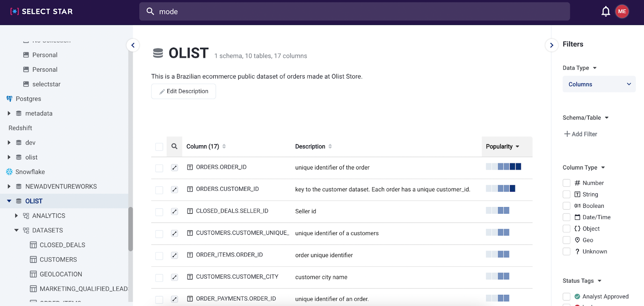Open the CUSTOMERS.CUSTOMER_CITY column link

coord(237,277)
